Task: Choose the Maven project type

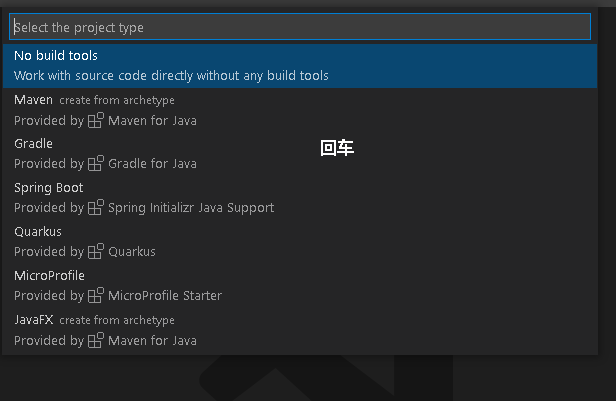Action: [x=34, y=100]
